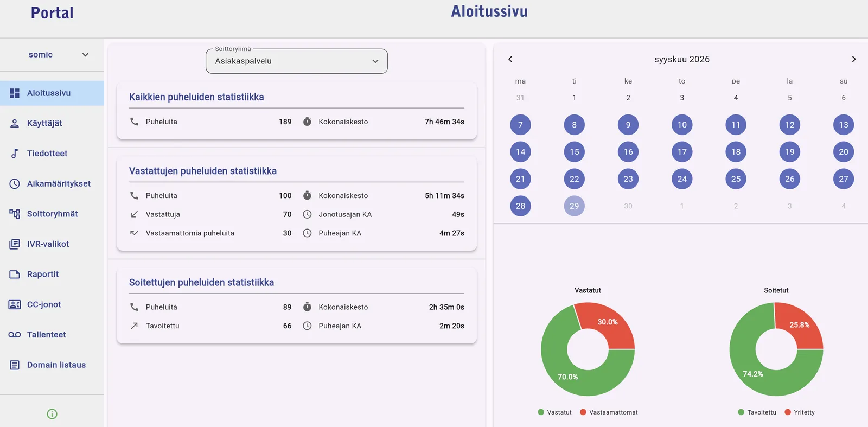This screenshot has width=868, height=427.
Task: Open the info icon at sidebar bottom
Action: click(x=52, y=414)
